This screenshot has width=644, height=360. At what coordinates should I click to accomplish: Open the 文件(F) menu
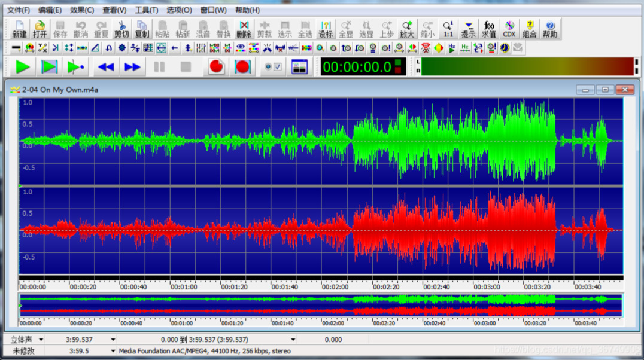pos(19,10)
